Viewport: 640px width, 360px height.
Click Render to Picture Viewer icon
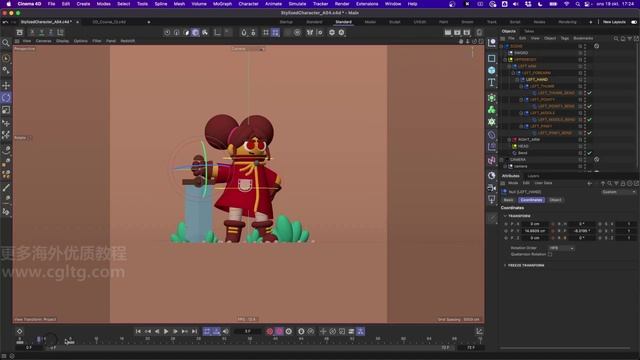pos(457,32)
